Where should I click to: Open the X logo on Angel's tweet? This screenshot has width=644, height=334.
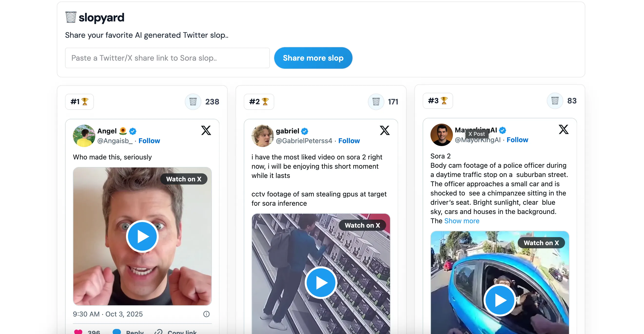click(206, 130)
